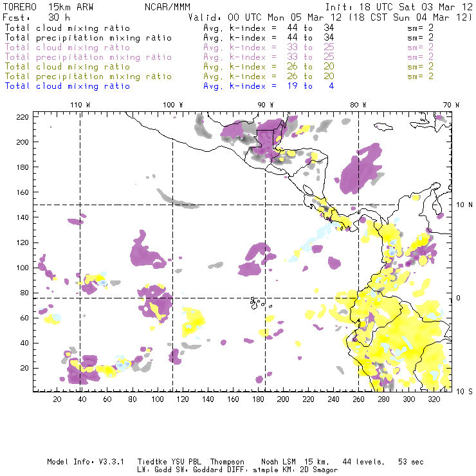
Task: Click the '40' label on the vertical axis
Action: point(24,343)
